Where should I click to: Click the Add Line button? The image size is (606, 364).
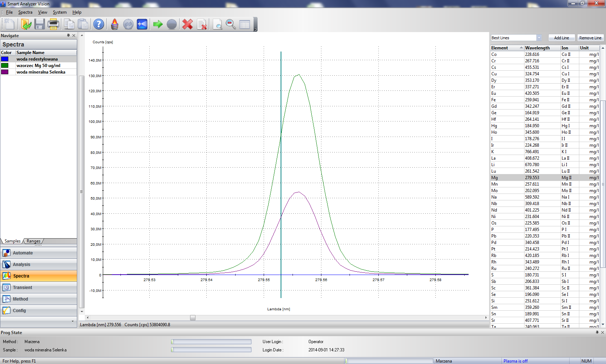(x=562, y=38)
